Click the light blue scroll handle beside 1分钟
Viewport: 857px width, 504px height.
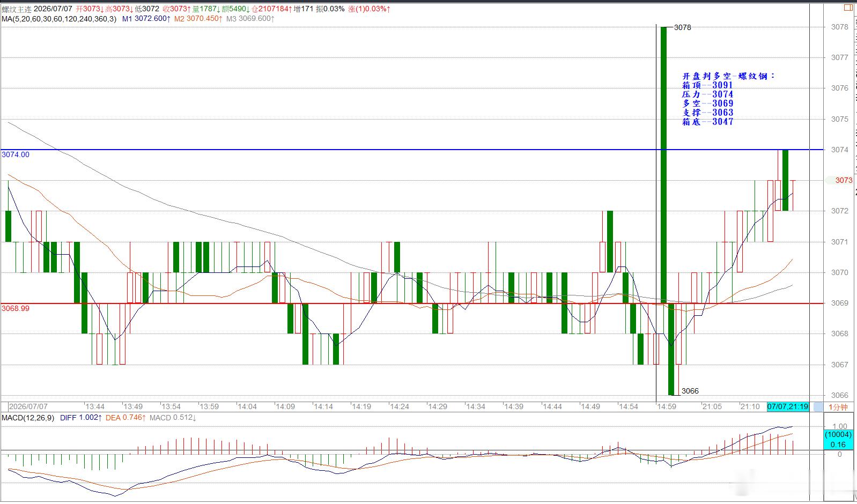tap(818, 407)
